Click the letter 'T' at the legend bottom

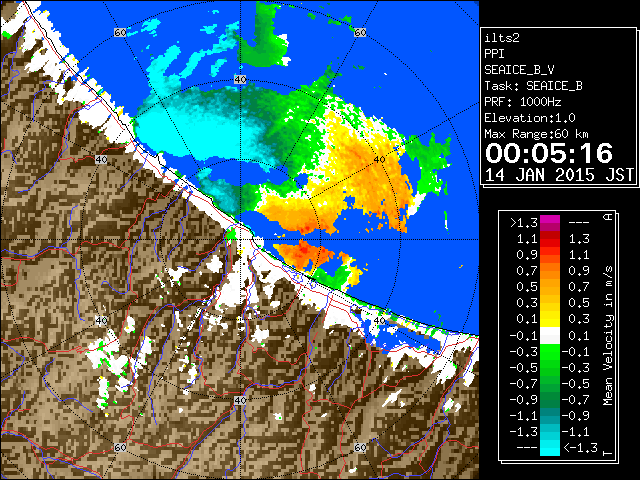click(x=608, y=453)
